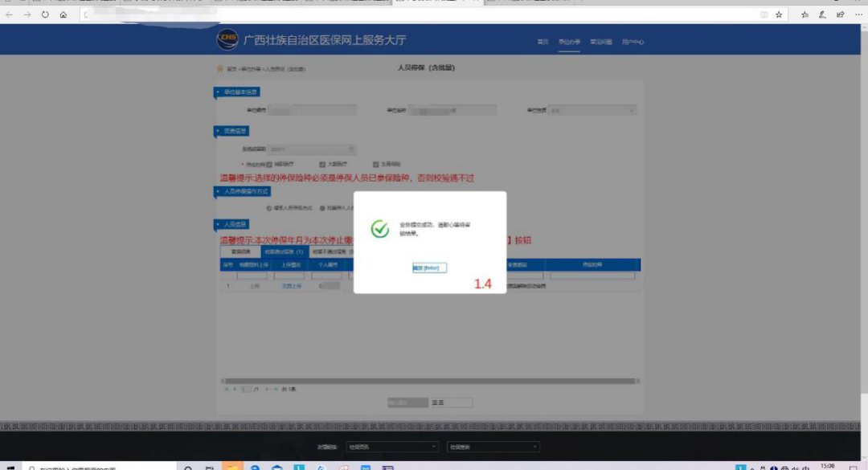The width and height of the screenshot is (868, 470).
Task: Go to first page in pagination
Action: tap(227, 389)
